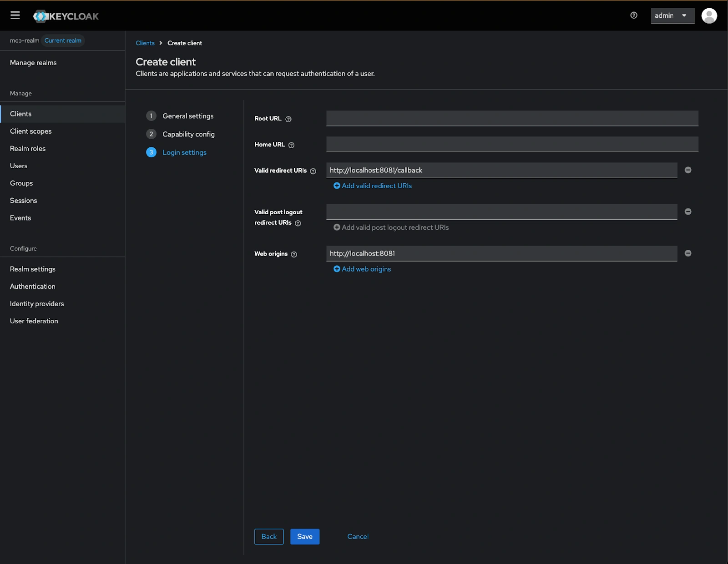Remove the post logout redirect URI row
Viewport: 728px width, 564px height.
pyautogui.click(x=688, y=211)
